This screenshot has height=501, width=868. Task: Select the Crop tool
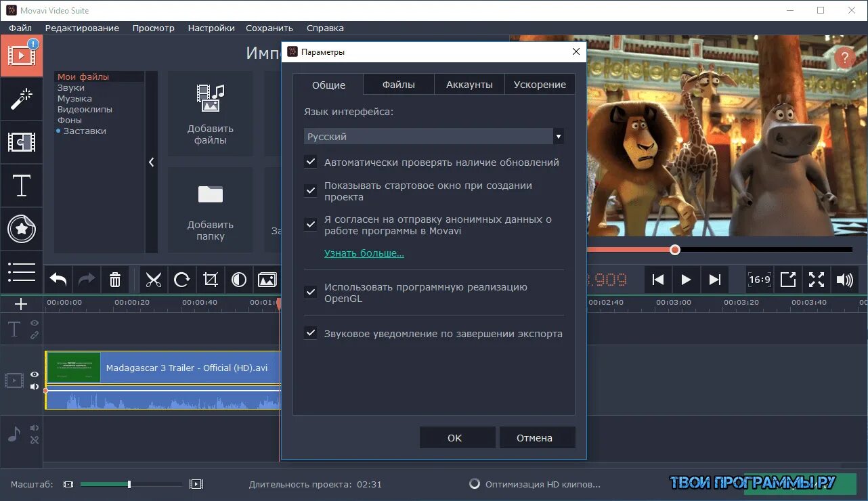coord(211,279)
